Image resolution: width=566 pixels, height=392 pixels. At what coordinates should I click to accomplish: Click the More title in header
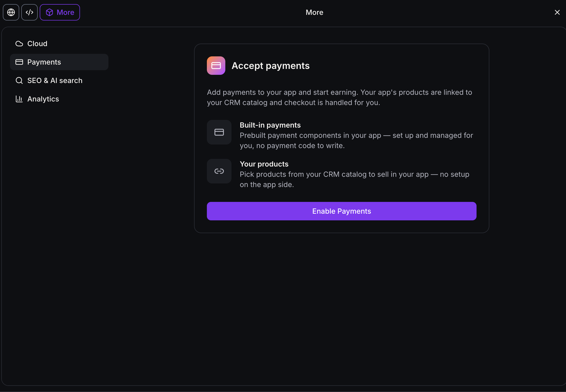[x=315, y=12]
